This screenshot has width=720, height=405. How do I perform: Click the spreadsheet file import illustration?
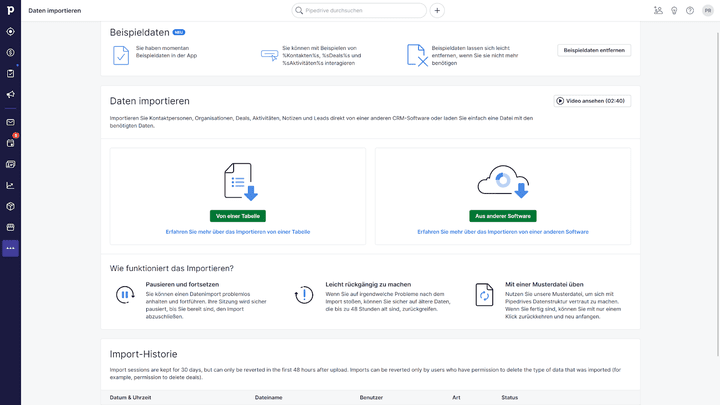pyautogui.click(x=241, y=182)
